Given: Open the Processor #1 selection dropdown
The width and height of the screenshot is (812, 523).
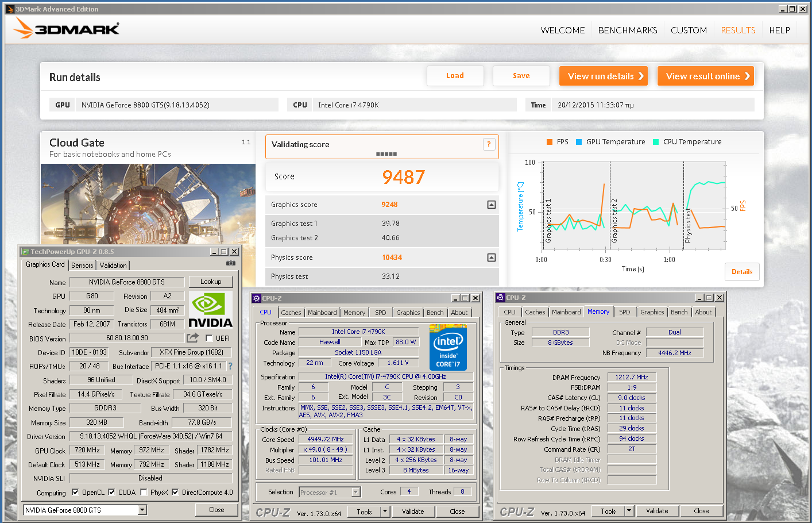Looking at the screenshot, I should pos(355,492).
